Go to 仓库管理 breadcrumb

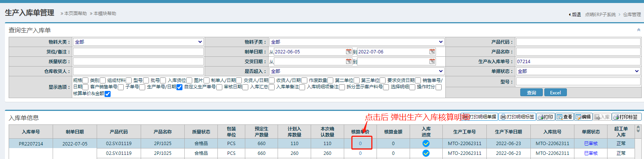click(632, 15)
